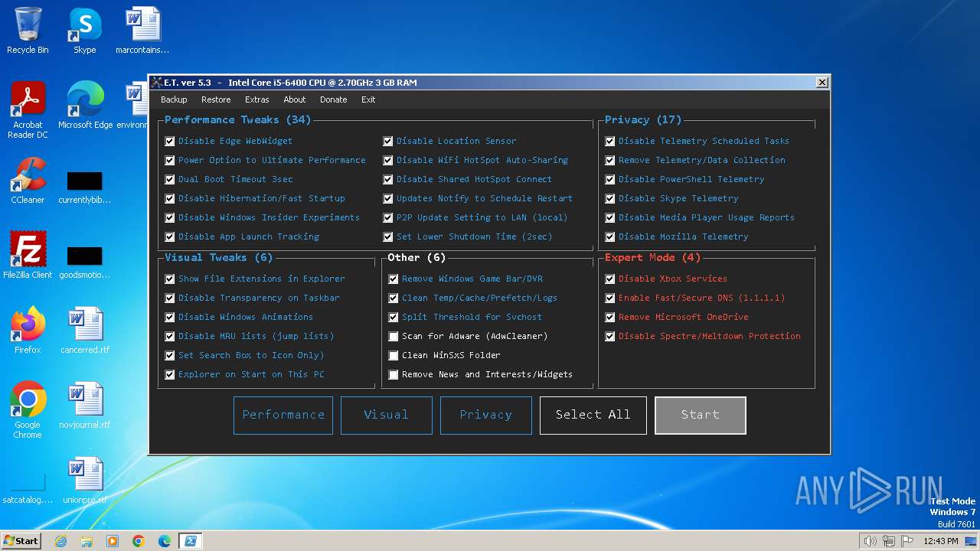Toggle Disable Spectre/Meltdown Protection
This screenshot has height=551, width=980.
(x=610, y=337)
